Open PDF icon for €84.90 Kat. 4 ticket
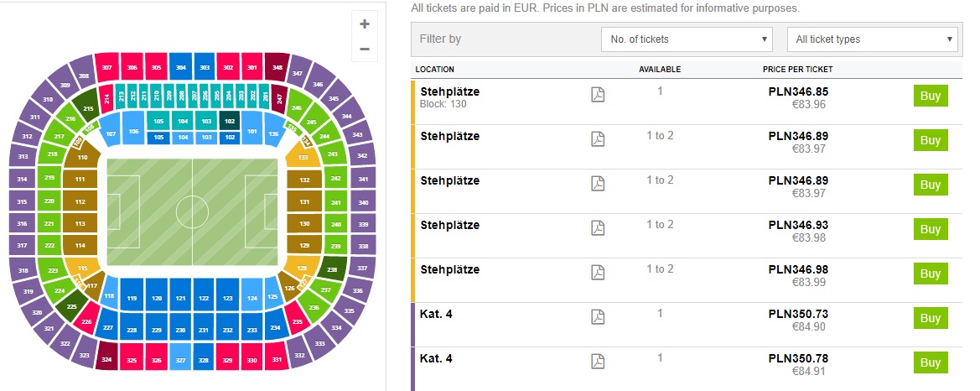The image size is (980, 391). [x=598, y=316]
